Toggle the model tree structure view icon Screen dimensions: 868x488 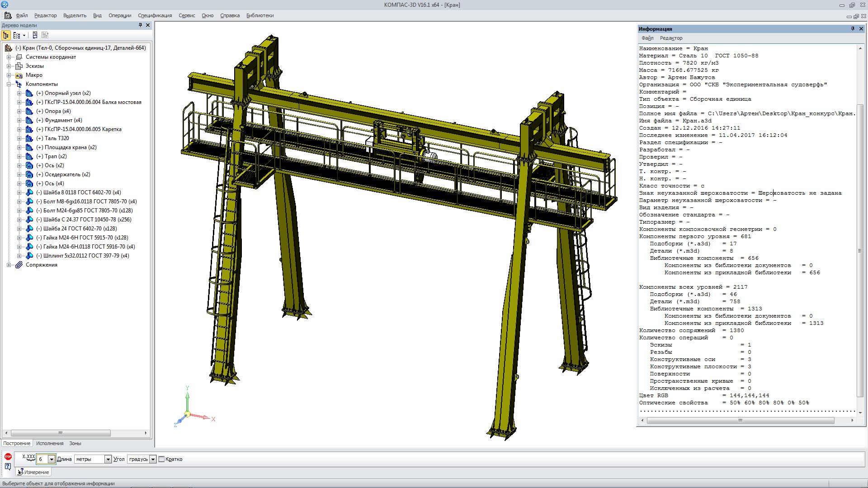click(6, 35)
